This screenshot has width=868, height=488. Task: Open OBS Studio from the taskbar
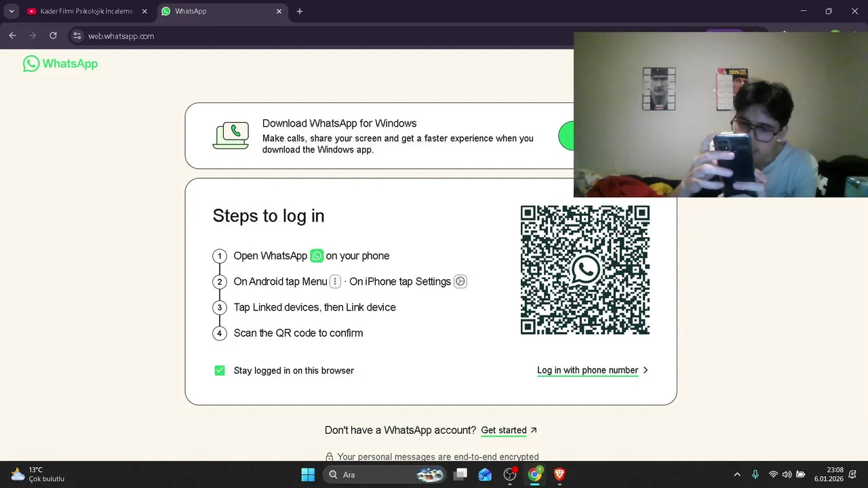pos(510,474)
